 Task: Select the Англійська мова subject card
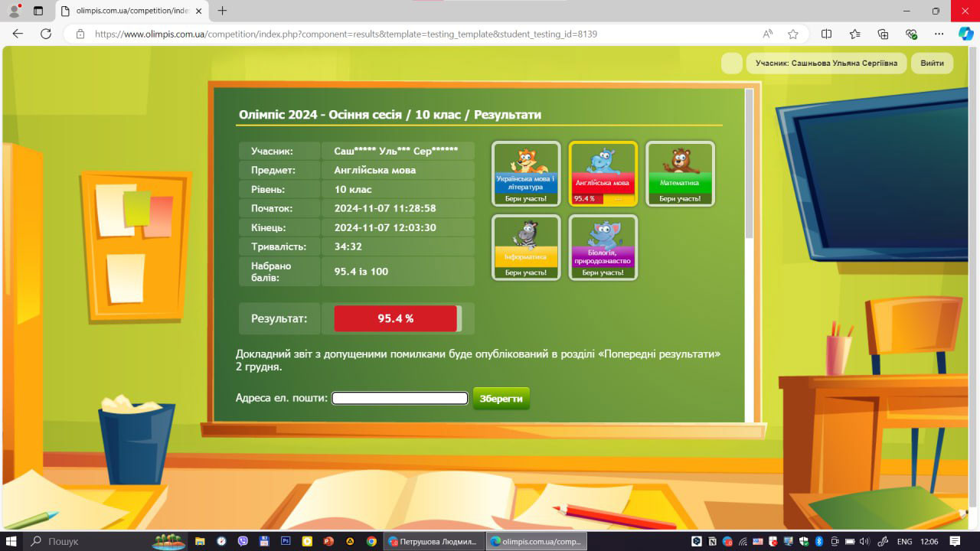(x=603, y=174)
